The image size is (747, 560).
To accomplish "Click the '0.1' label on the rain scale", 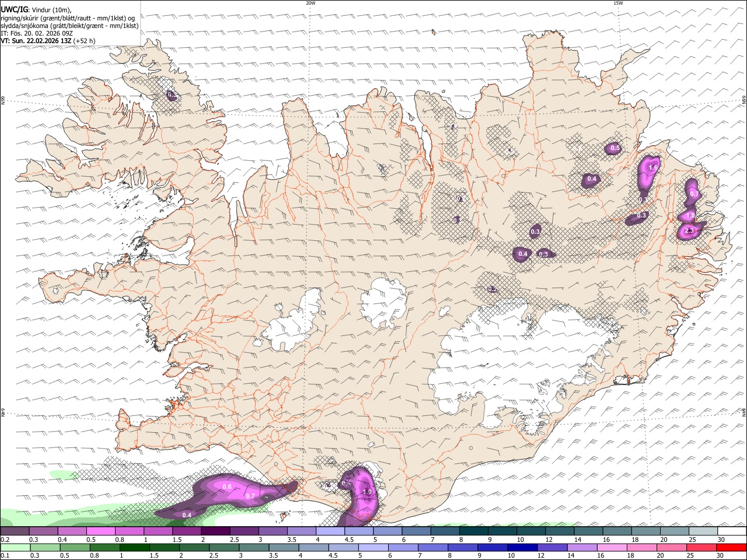I will click(5, 556).
